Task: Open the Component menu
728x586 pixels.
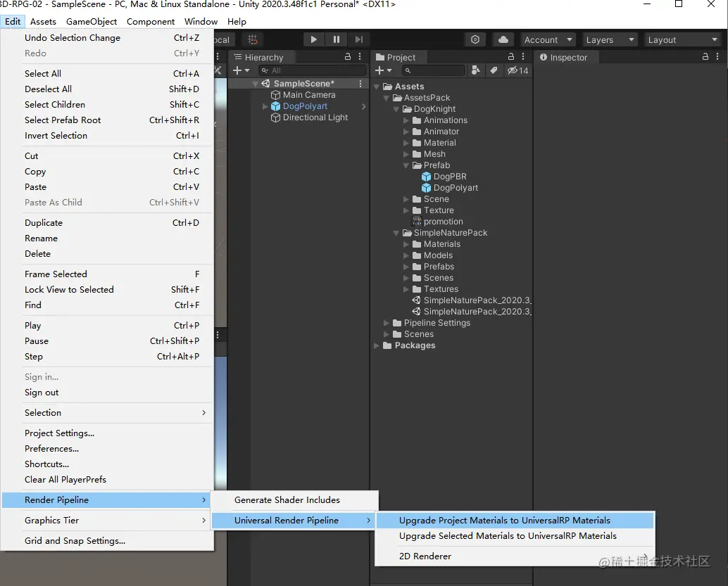Action: point(151,21)
